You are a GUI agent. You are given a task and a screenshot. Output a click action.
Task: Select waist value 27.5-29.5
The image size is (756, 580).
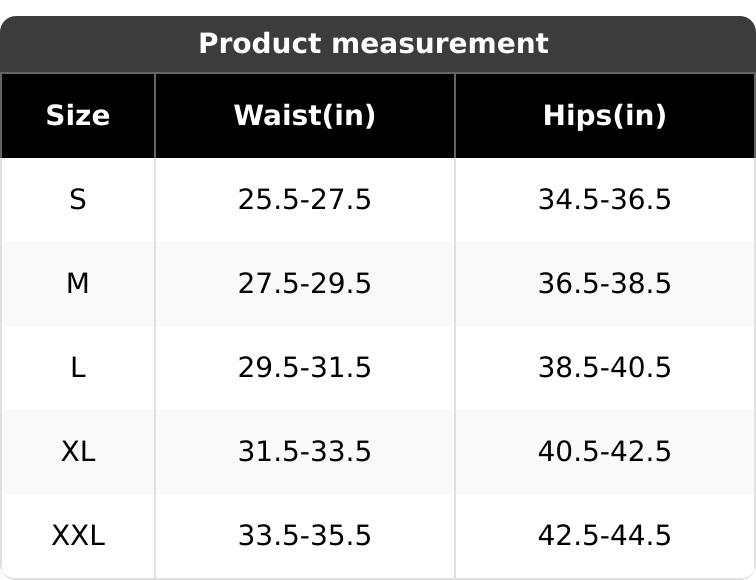[304, 284]
